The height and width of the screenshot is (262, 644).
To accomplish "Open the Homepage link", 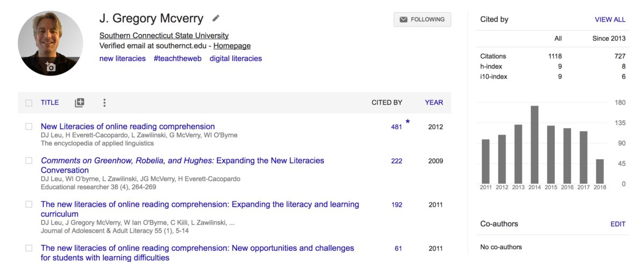I will click(232, 46).
